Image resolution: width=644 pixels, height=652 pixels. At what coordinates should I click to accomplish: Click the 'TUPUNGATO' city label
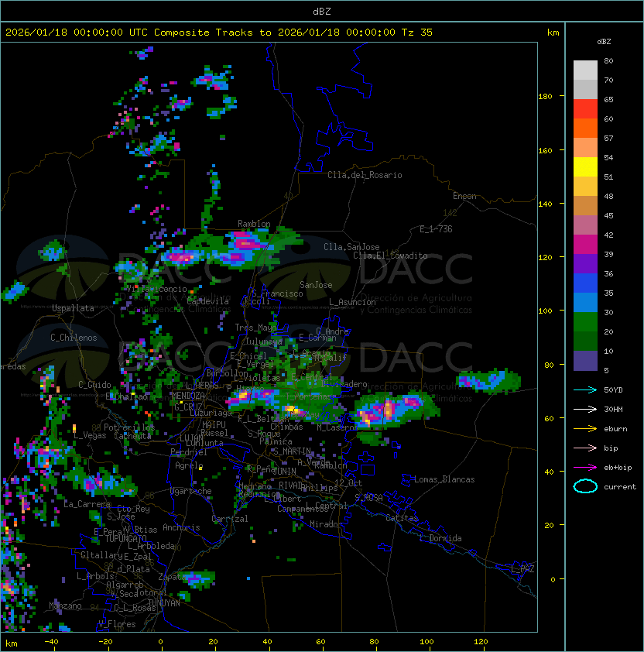coord(125,538)
